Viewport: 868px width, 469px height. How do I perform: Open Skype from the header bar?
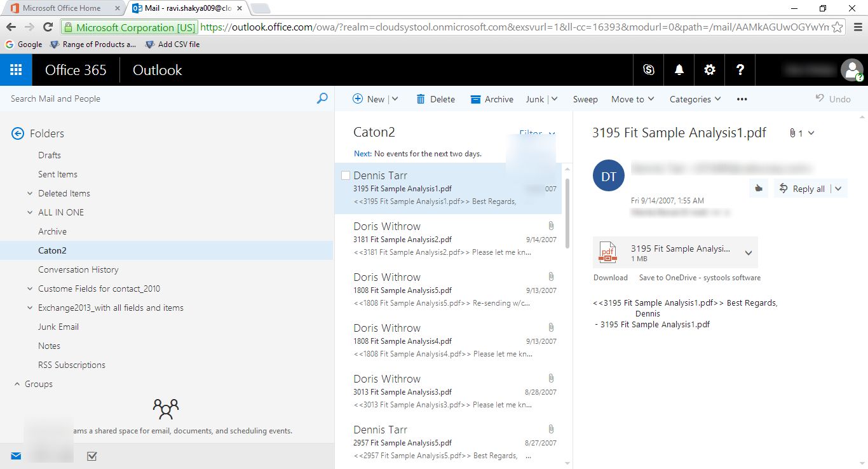[x=649, y=70]
